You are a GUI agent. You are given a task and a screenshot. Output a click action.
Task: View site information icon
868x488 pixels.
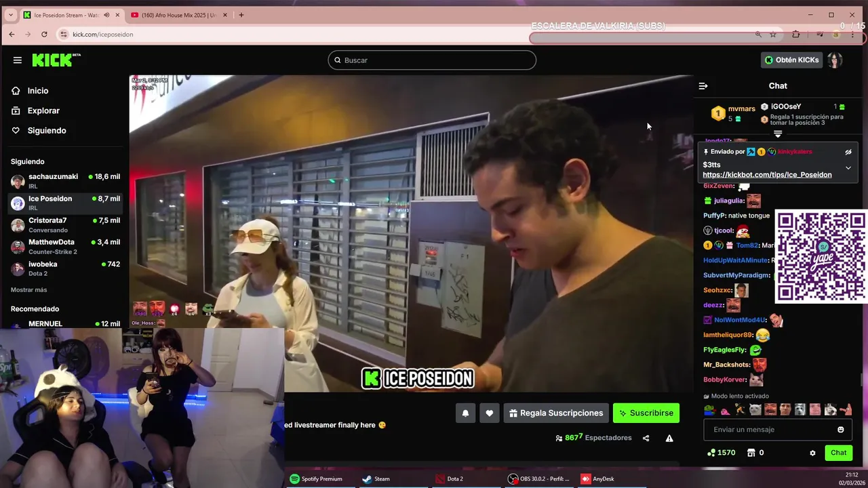click(x=64, y=35)
